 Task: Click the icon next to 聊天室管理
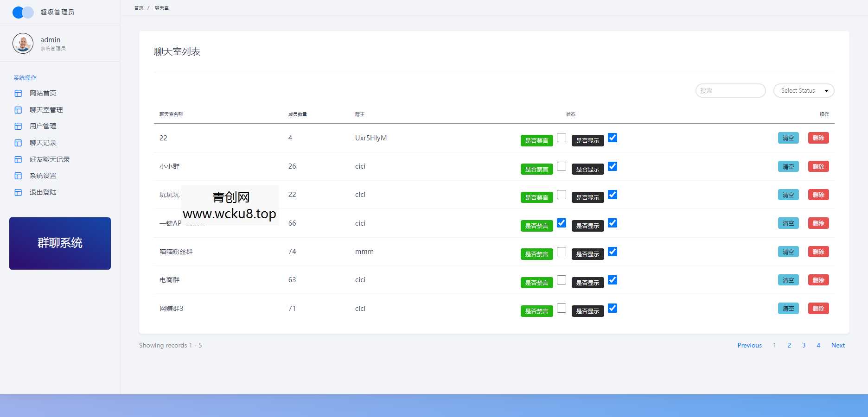click(18, 110)
